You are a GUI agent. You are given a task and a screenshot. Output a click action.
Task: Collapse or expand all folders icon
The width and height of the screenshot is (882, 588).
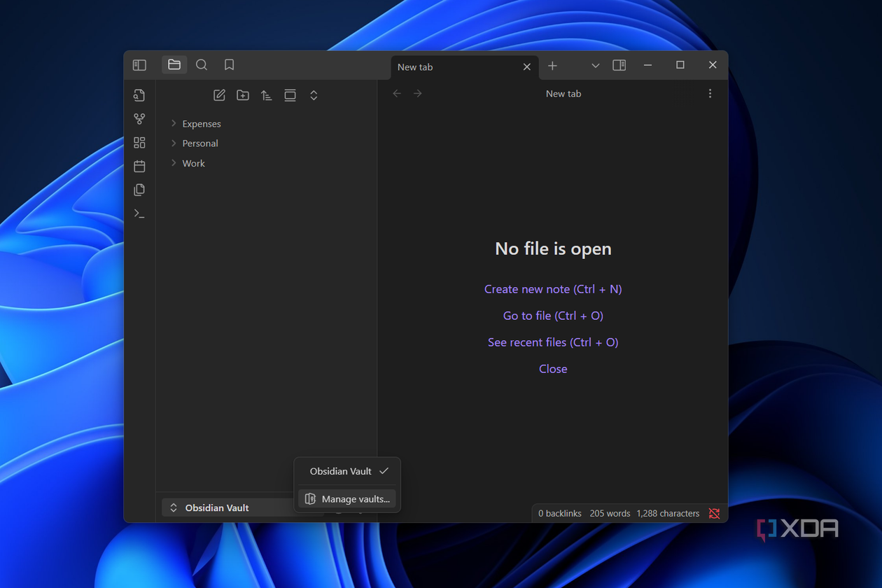click(x=314, y=95)
